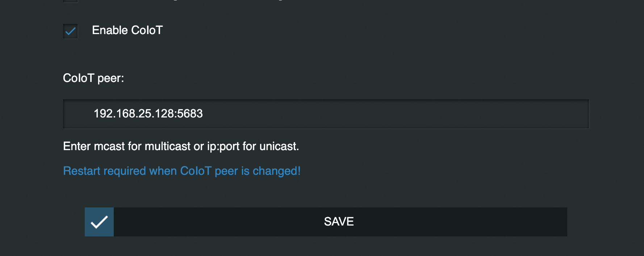Click the blue square beside SAVE
The image size is (644, 256).
(x=99, y=222)
